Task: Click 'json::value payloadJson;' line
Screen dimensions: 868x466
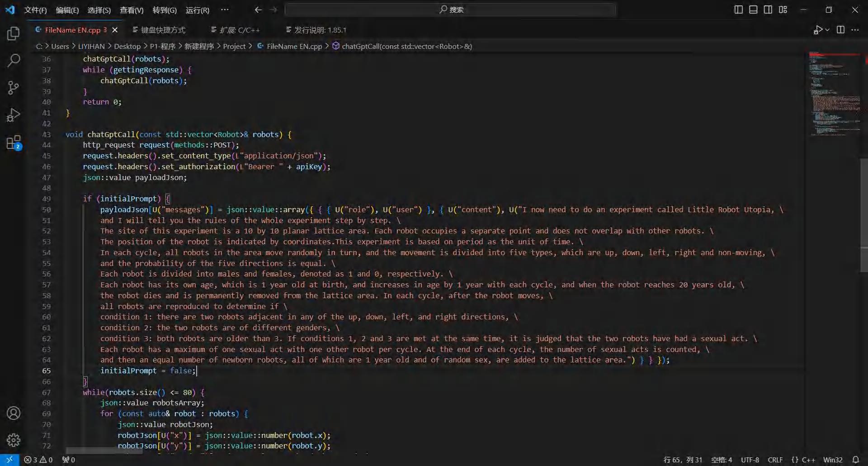Action: click(135, 177)
